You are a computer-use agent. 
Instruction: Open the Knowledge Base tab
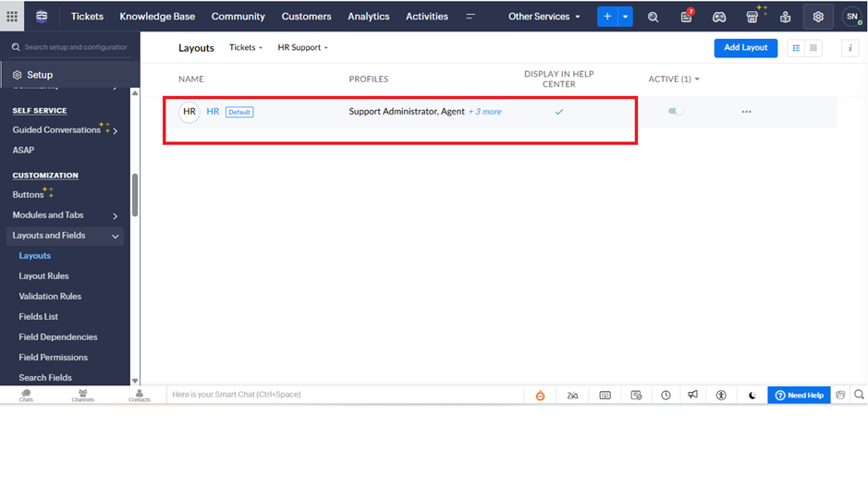[x=157, y=17]
